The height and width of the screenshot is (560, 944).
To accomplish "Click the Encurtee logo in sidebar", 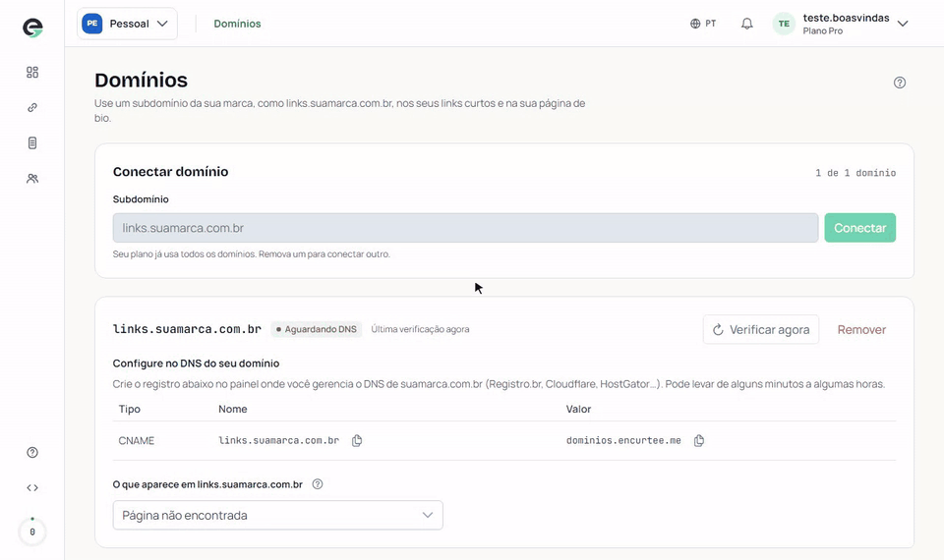I will coord(32,28).
